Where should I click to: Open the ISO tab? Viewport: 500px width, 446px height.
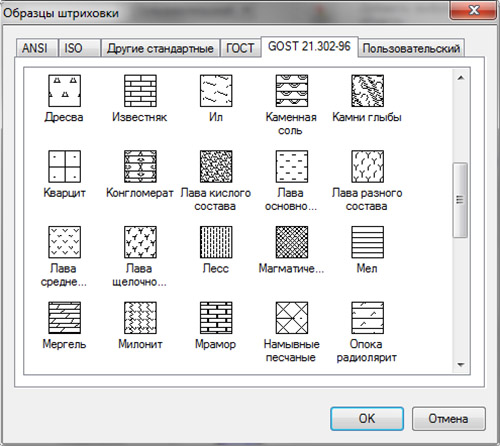click(80, 48)
